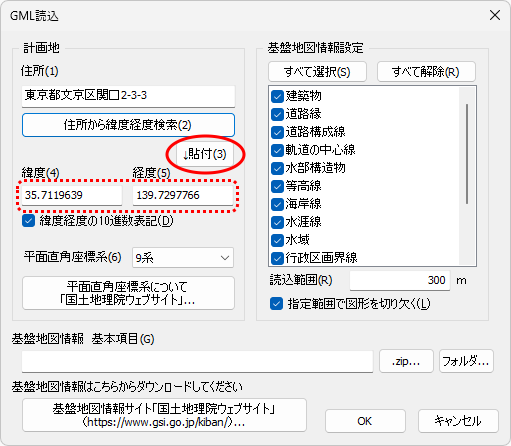
Task: Uncheck the 行政区画界線 item
Action: pos(277,258)
